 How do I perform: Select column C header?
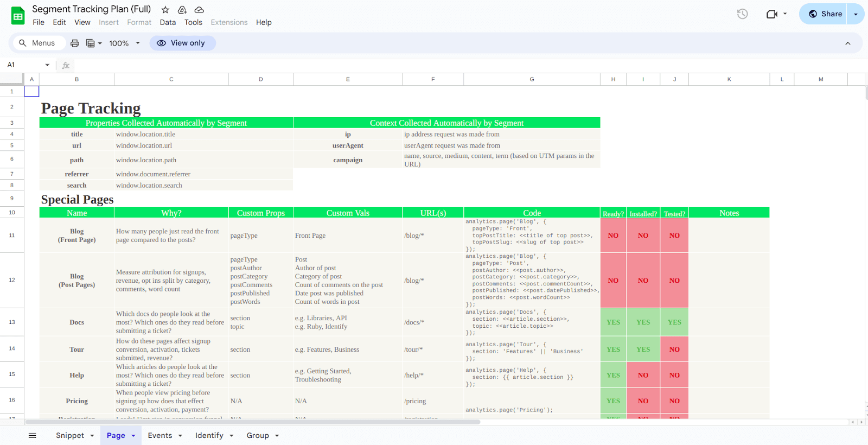coord(171,79)
